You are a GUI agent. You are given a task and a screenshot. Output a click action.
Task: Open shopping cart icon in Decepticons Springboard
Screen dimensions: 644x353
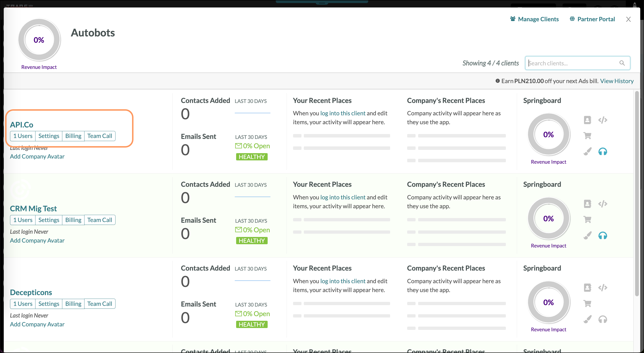tap(588, 303)
